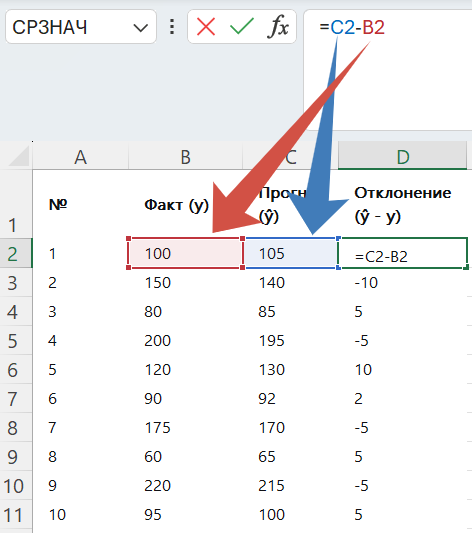472x533 pixels.
Task: Select column B header
Action: click(x=186, y=156)
